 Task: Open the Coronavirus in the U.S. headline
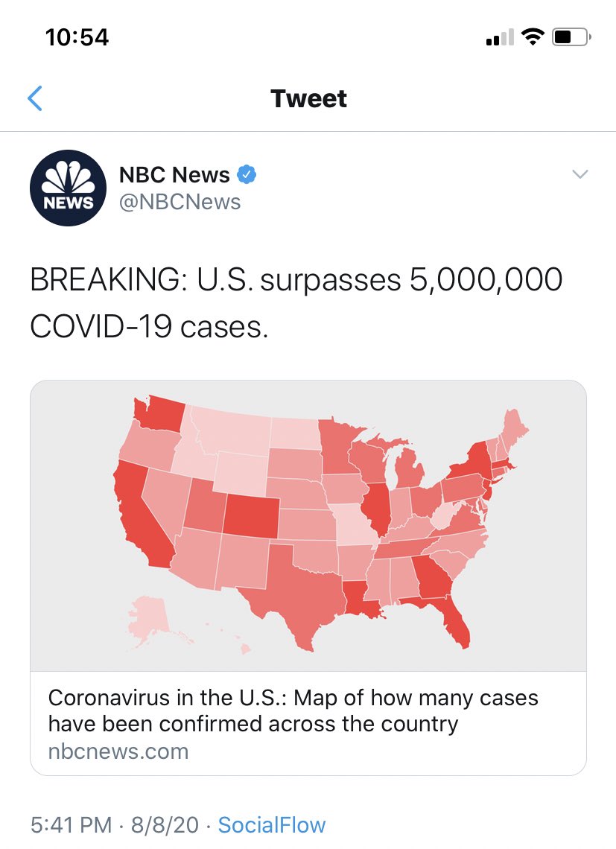(x=293, y=710)
